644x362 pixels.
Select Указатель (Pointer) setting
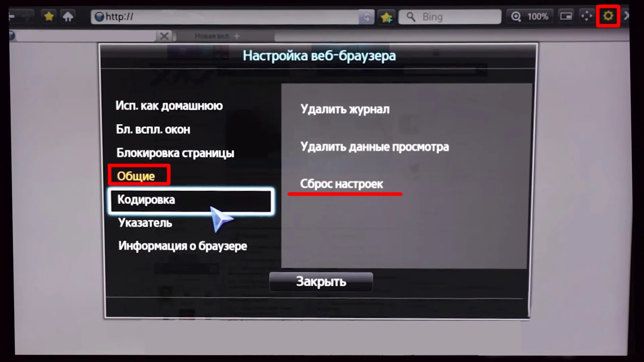pos(145,222)
